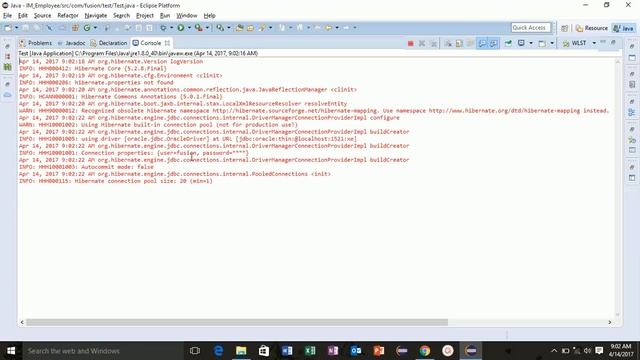Open Back navigation history dropdown

click(x=337, y=28)
